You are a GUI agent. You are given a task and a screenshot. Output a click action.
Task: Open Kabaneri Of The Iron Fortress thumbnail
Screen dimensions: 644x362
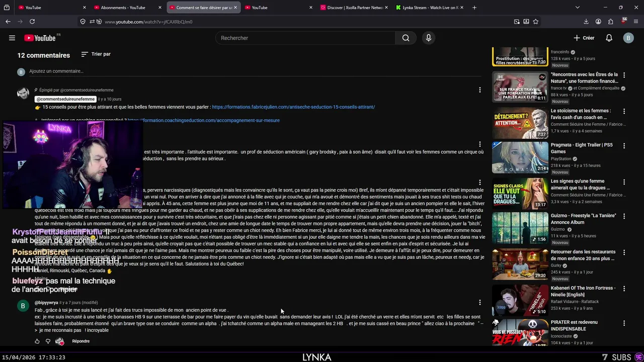[520, 300]
